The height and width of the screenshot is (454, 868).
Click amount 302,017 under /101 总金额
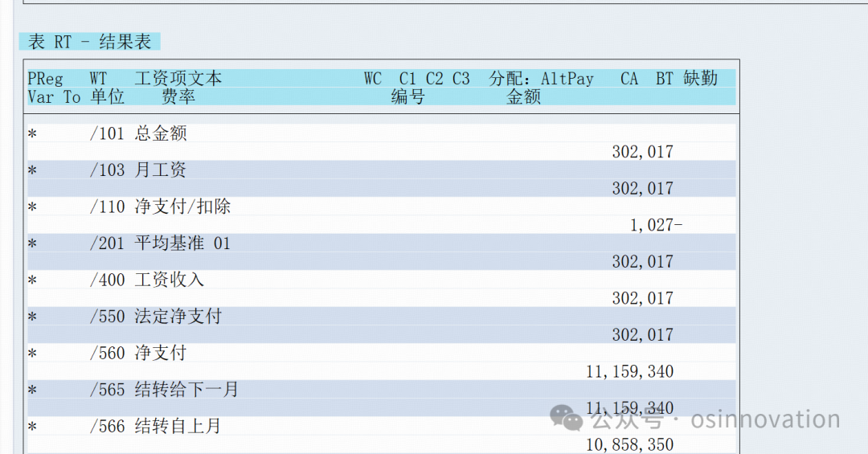(x=643, y=152)
